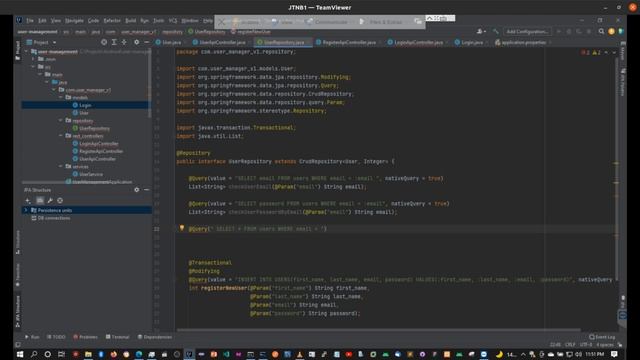Click the Expand All icon in Project panel
The height and width of the screenshot is (360, 640).
(114, 42)
